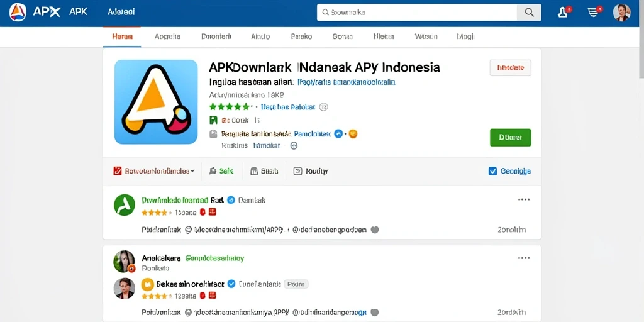Open the green Anoktakara handle link
Viewport: 644px width, 322px height.
pyautogui.click(x=214, y=258)
